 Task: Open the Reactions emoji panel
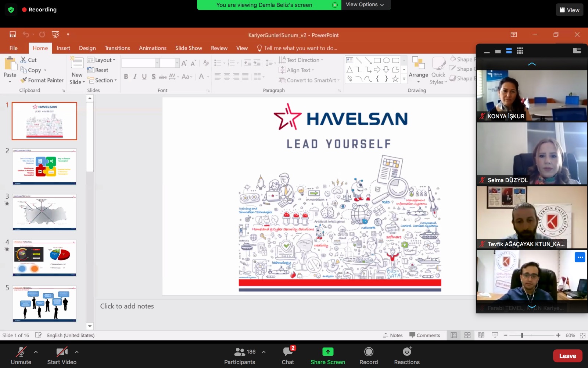tap(406, 352)
